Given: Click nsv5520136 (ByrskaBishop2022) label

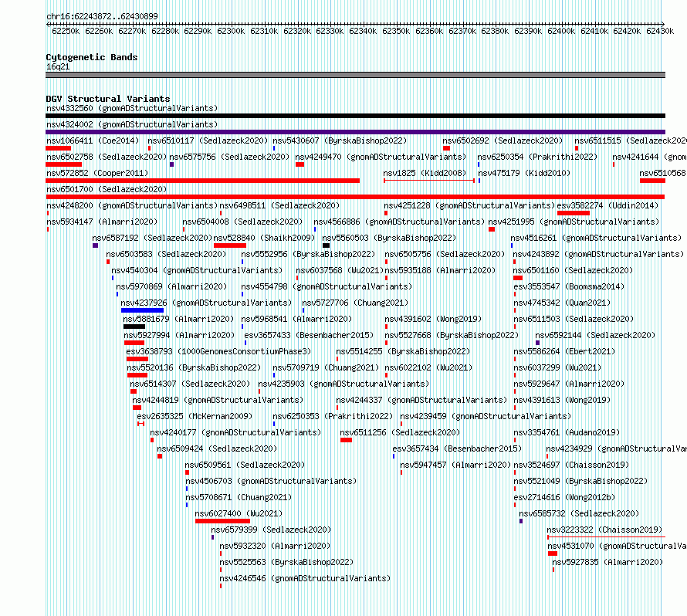Looking at the screenshot, I should click(x=194, y=367).
